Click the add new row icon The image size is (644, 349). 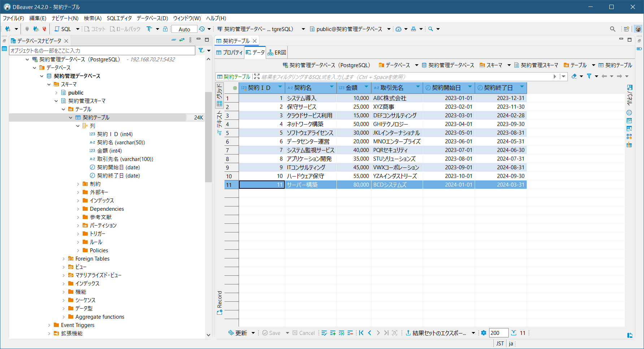[333, 333]
